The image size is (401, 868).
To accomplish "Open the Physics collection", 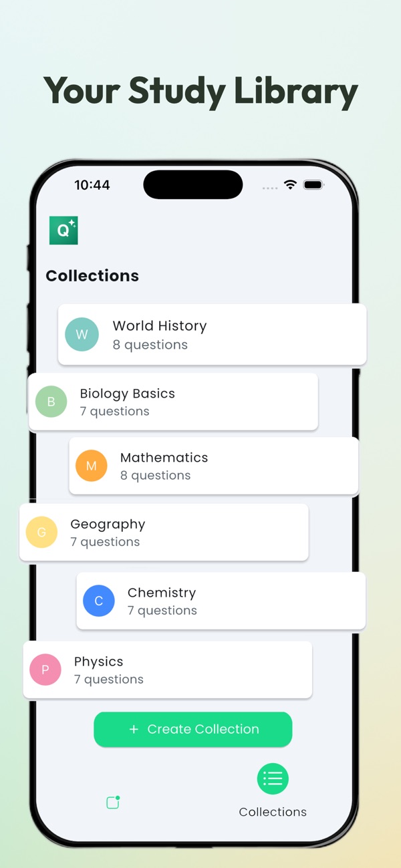I will (167, 670).
